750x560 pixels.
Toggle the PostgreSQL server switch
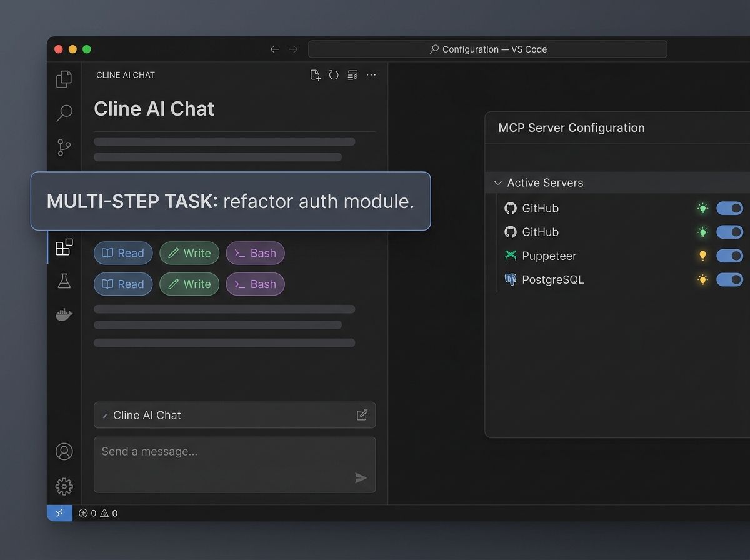pyautogui.click(x=729, y=279)
